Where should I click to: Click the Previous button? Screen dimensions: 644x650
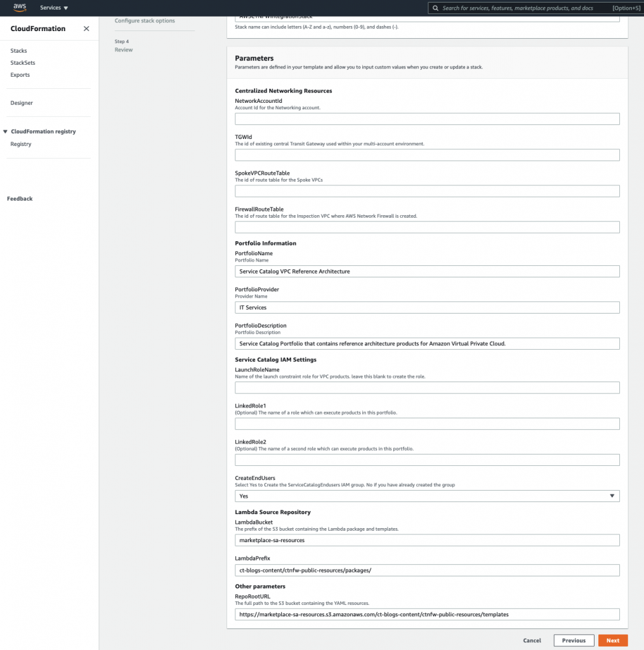point(574,640)
